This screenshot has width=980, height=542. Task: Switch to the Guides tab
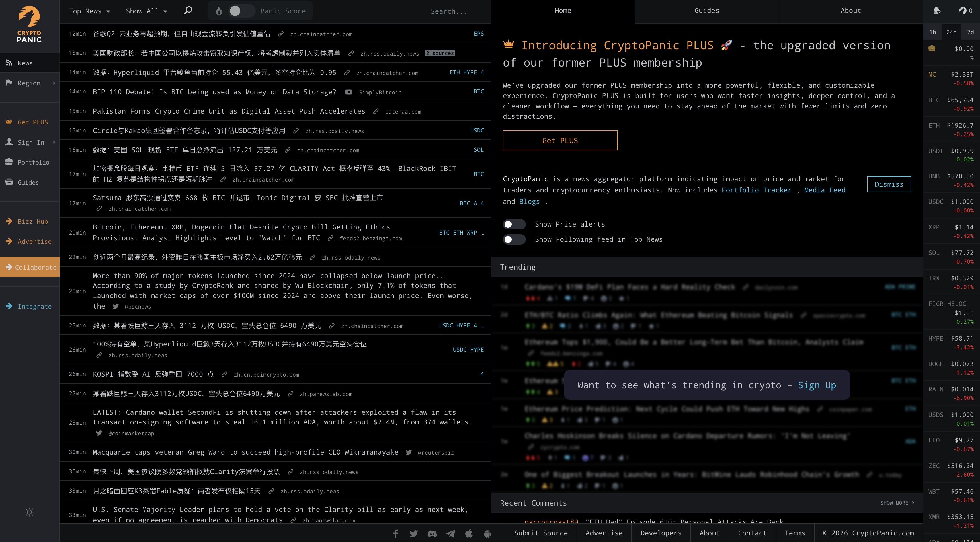point(706,11)
